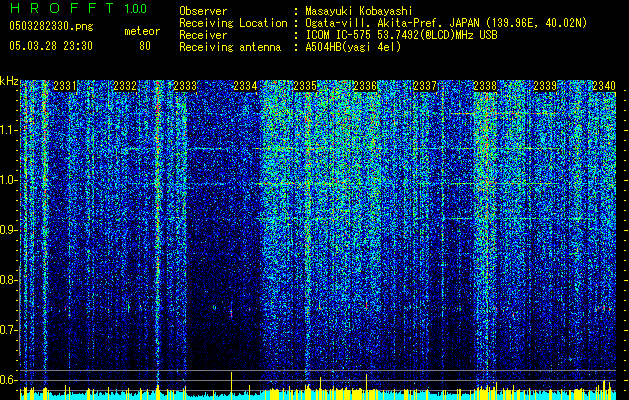Click the Observer label

pos(203,11)
